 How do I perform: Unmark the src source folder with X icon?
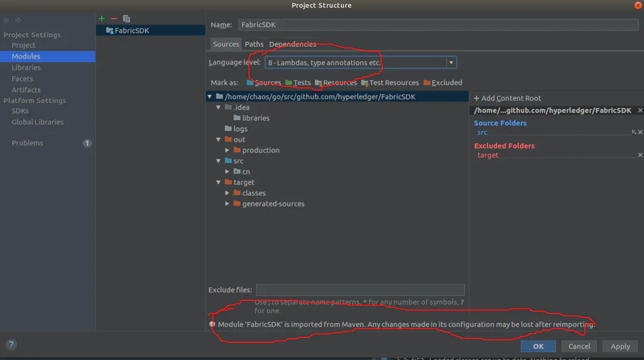(x=640, y=132)
